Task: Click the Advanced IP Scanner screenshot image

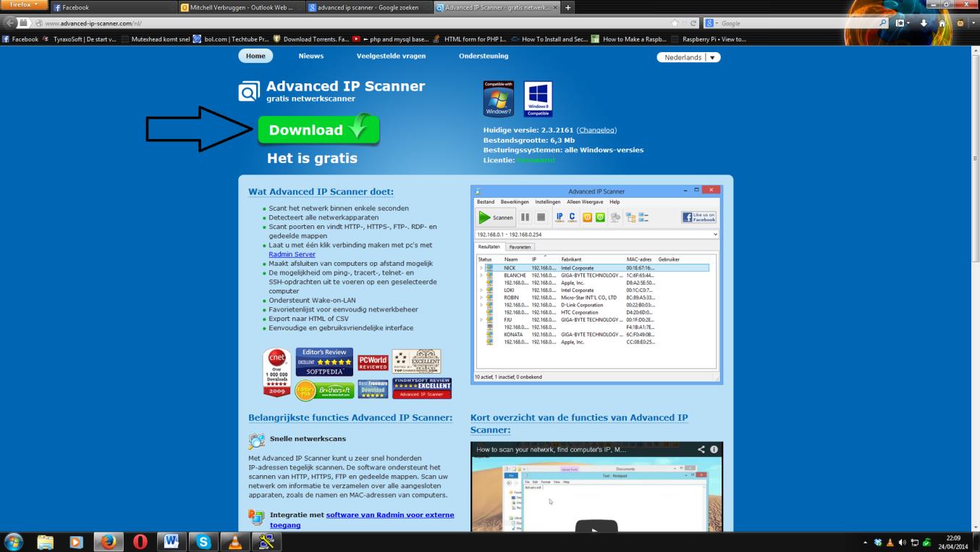Action: pyautogui.click(x=596, y=284)
